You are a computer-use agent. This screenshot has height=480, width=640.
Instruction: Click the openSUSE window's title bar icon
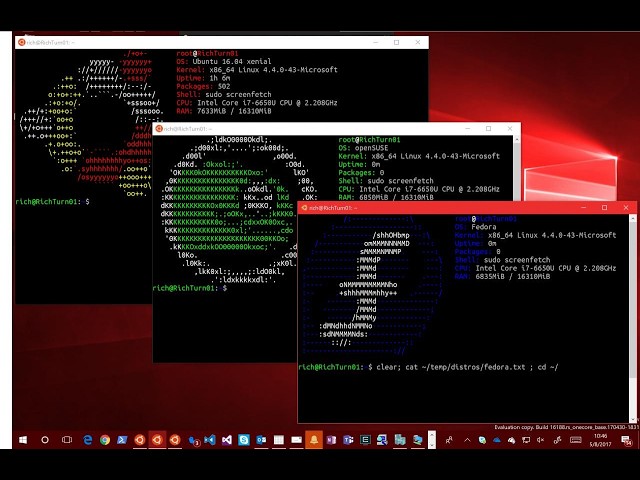pos(159,129)
